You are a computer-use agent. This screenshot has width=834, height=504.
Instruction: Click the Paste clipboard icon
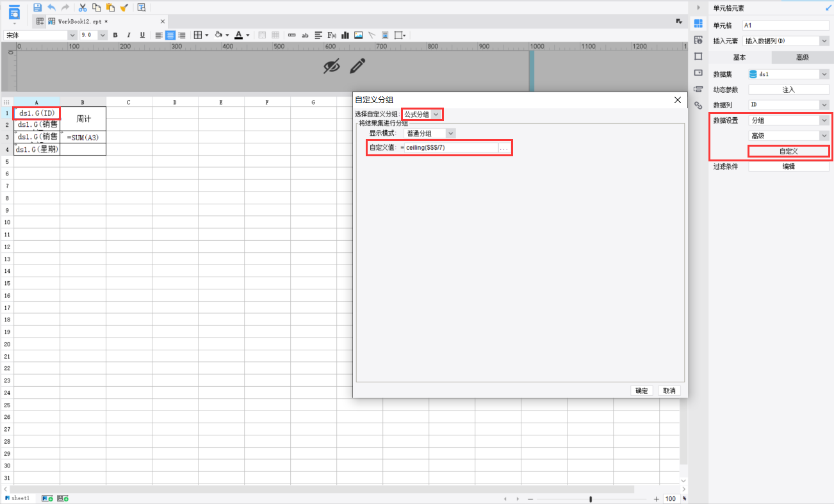(110, 8)
